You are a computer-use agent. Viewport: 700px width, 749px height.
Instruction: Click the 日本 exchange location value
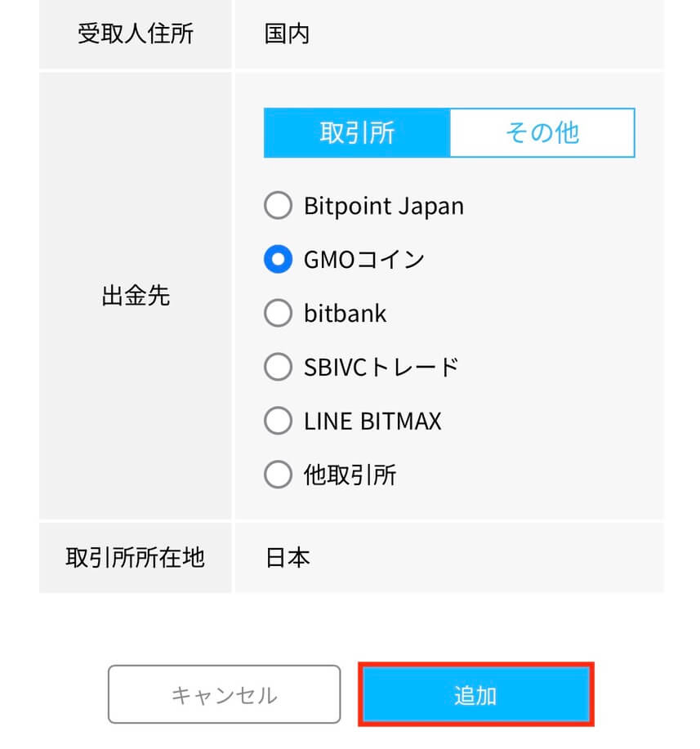click(x=286, y=557)
